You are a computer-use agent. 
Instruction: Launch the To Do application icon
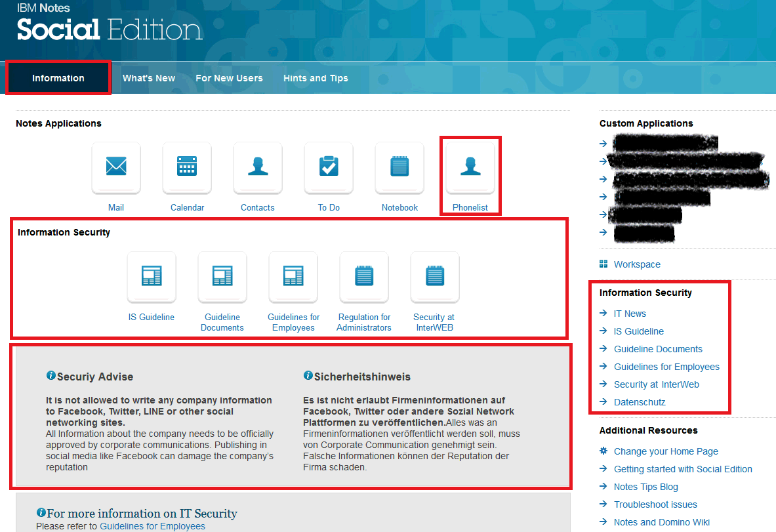329,168
